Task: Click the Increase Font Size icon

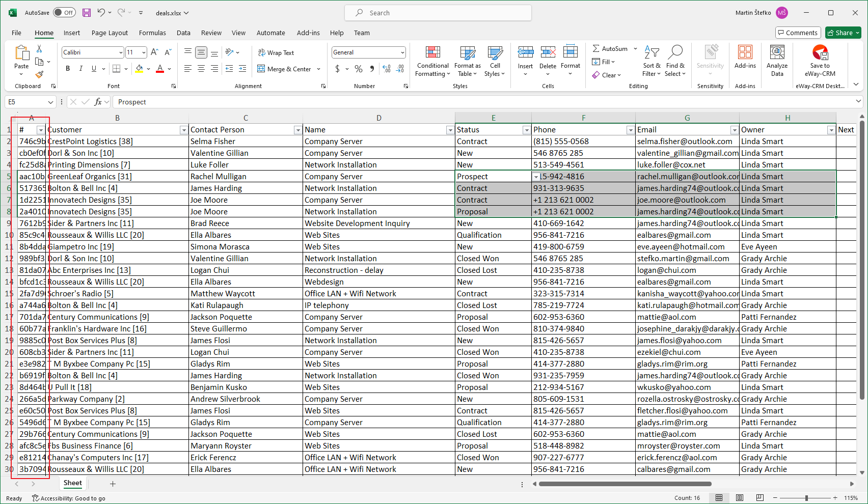Action: tap(155, 52)
